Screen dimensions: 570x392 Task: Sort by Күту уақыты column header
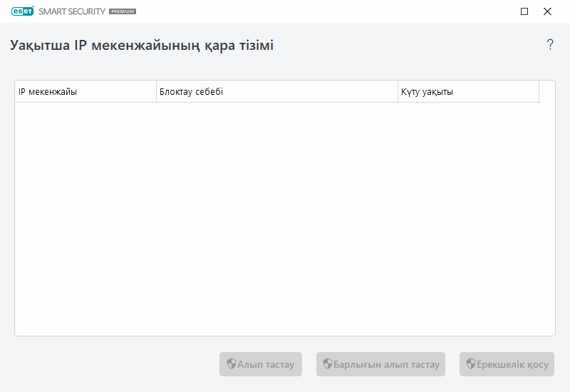click(469, 92)
